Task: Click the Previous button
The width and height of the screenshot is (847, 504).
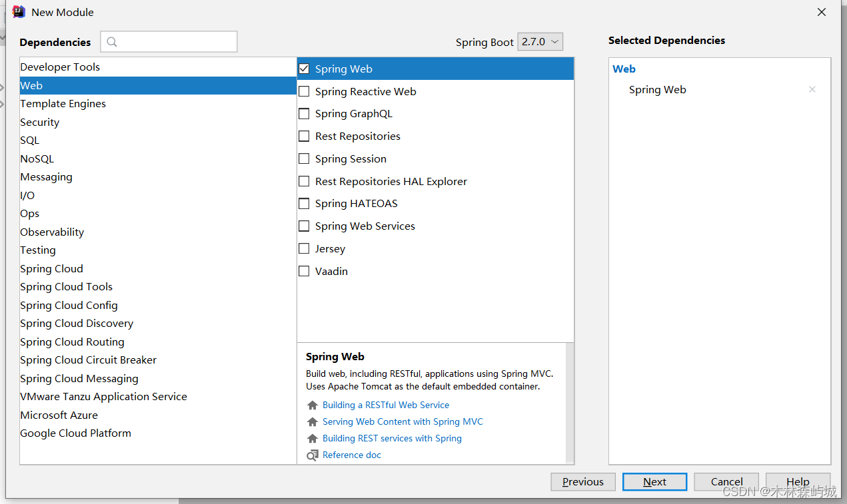Action: (583, 482)
